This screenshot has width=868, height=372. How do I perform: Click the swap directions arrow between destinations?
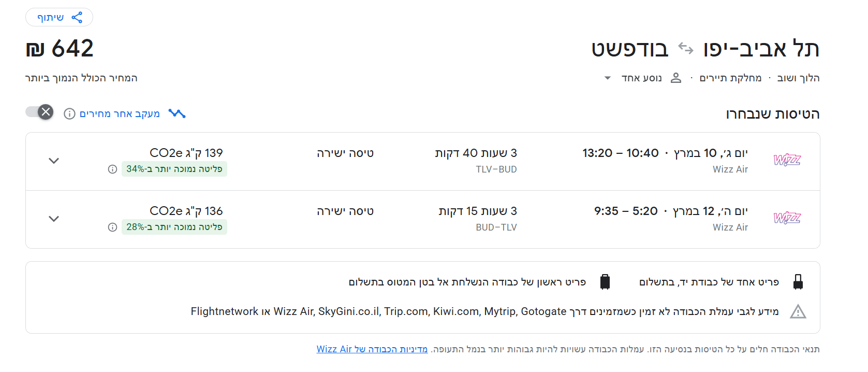point(687,49)
